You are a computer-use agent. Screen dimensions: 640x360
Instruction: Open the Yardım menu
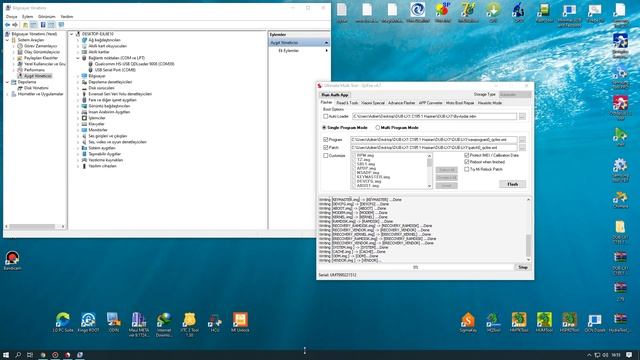[x=67, y=17]
